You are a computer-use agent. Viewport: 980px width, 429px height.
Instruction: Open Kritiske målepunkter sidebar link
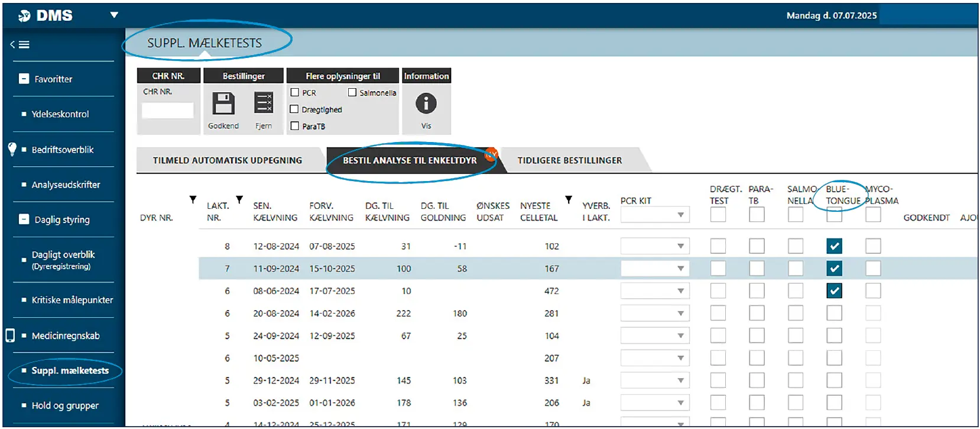click(72, 300)
